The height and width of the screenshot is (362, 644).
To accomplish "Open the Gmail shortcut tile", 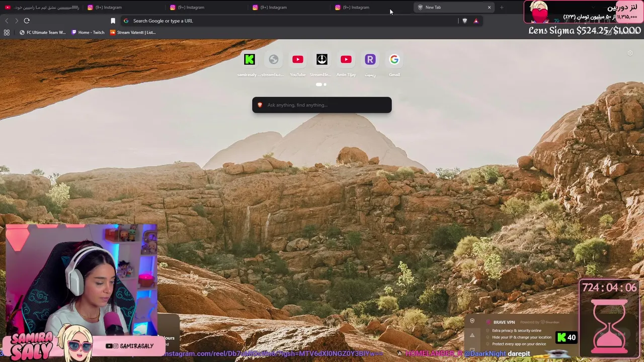I will point(394,60).
